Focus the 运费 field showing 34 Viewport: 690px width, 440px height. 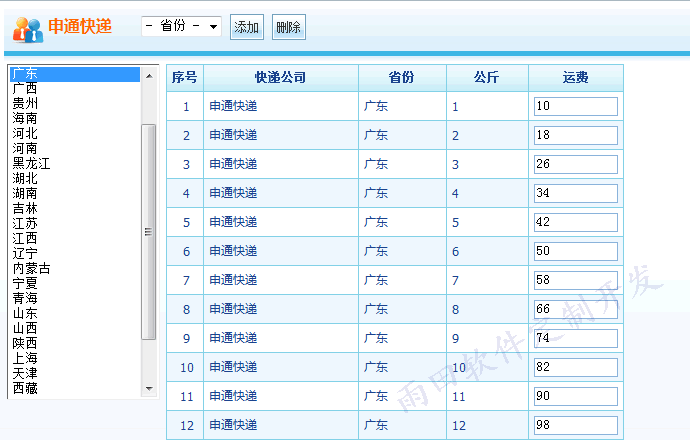[576, 194]
